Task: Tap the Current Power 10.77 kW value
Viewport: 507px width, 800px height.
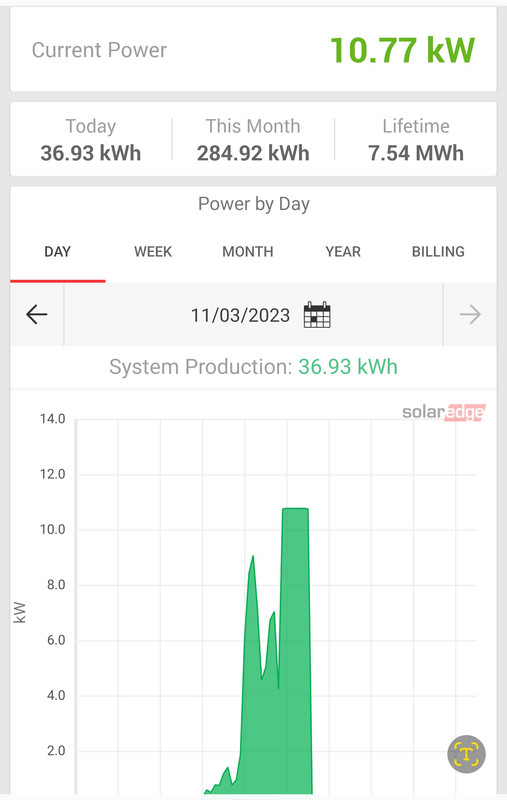Action: 402,50
